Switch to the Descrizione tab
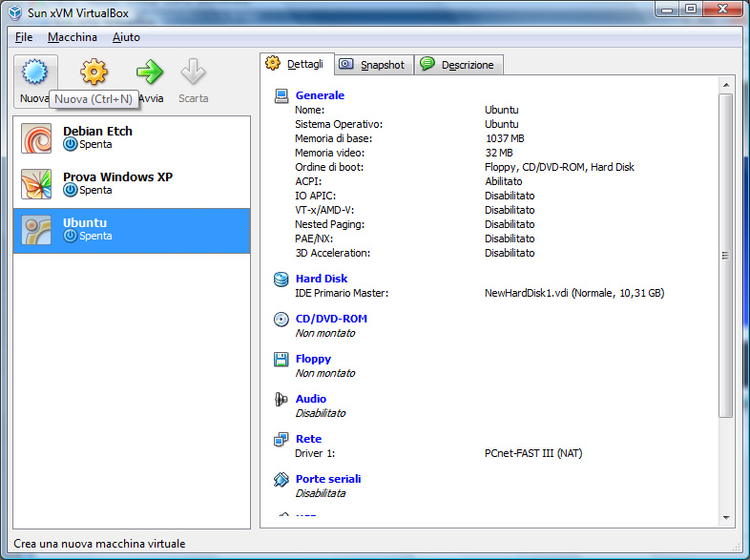This screenshot has height=560, width=750. 458,65
